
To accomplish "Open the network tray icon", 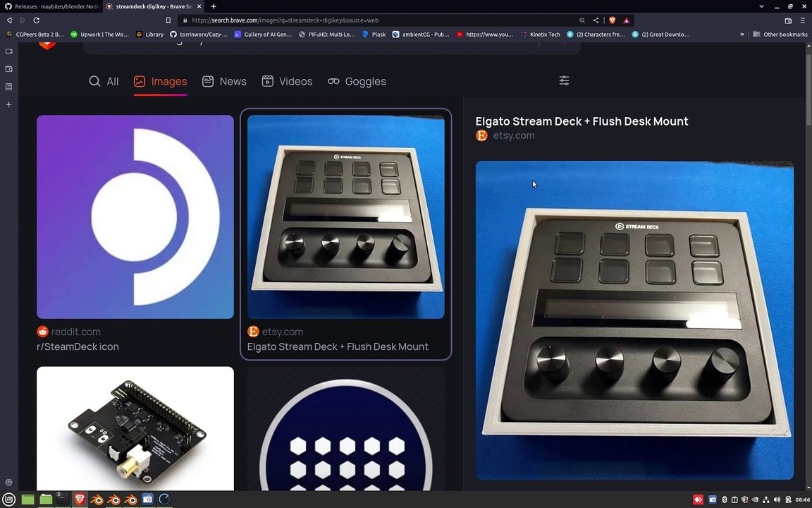I will click(766, 500).
